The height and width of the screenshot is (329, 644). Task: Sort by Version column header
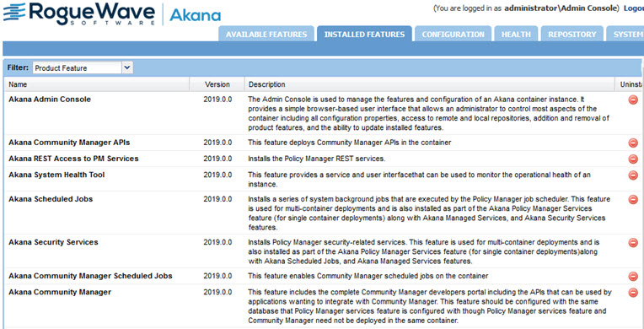[217, 84]
